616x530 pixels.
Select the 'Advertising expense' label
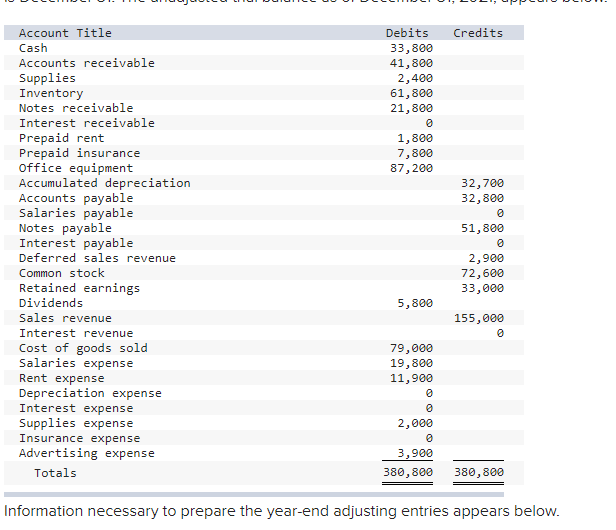pyautogui.click(x=87, y=453)
